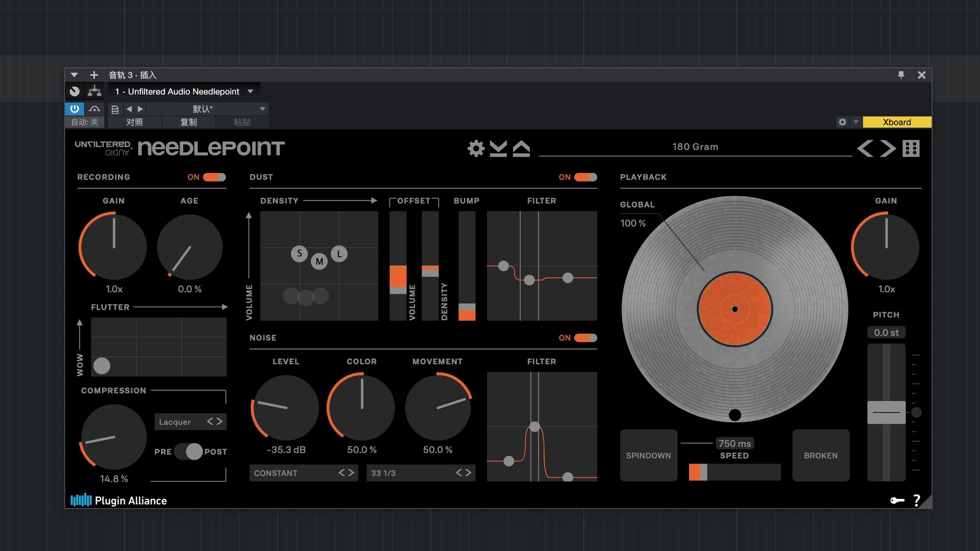The width and height of the screenshot is (980, 551).
Task: Click the Recording GAIN knob
Action: click(113, 246)
